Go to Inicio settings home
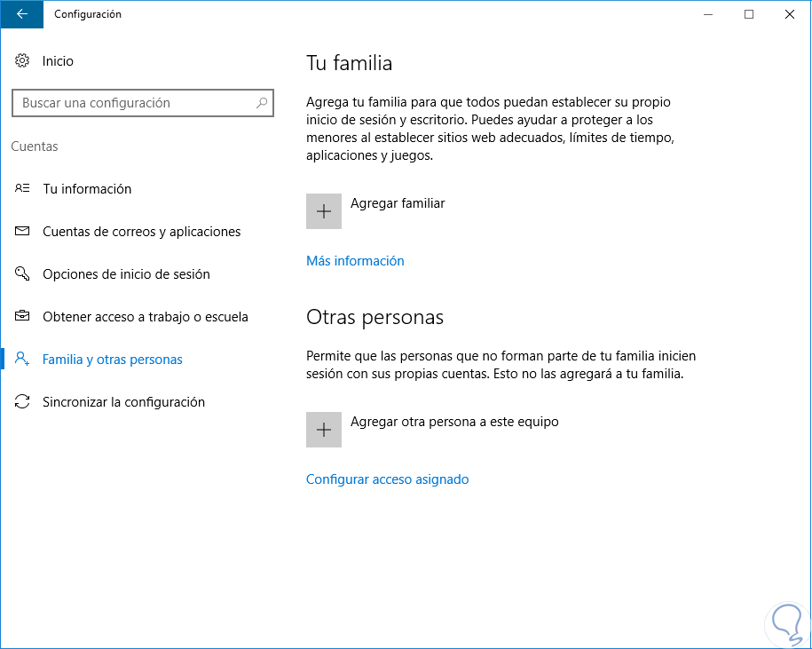 [x=58, y=61]
